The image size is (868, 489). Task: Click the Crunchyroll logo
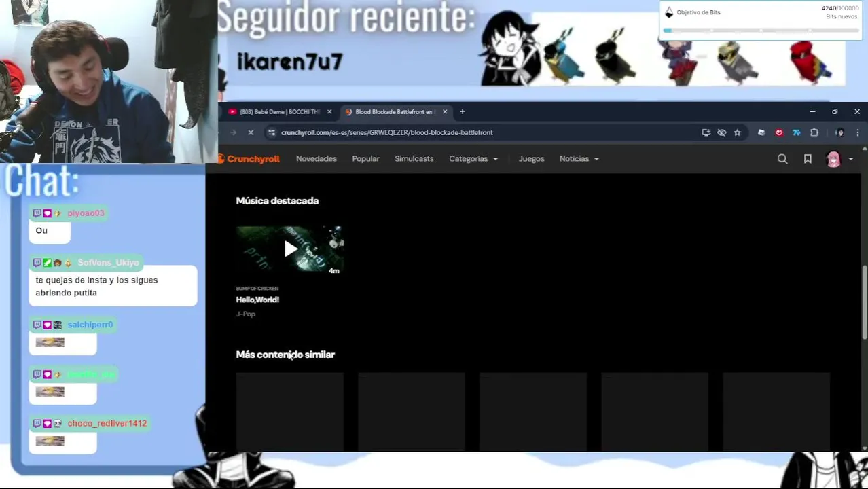click(x=249, y=159)
